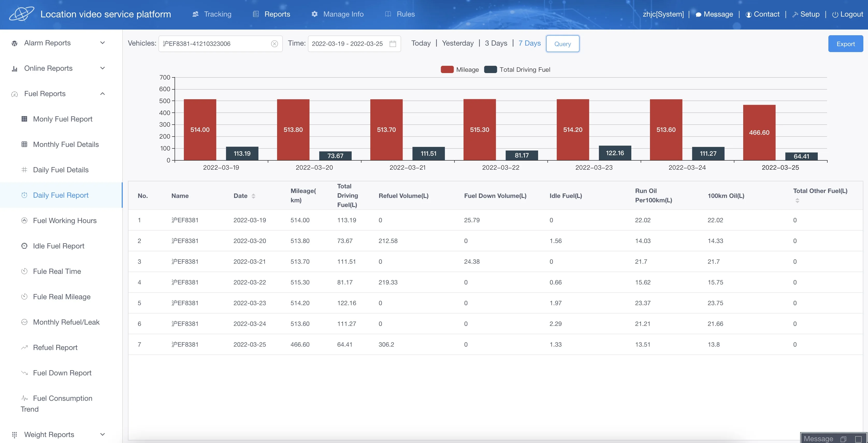Toggle Total Driving Fuel legend series

(x=517, y=69)
